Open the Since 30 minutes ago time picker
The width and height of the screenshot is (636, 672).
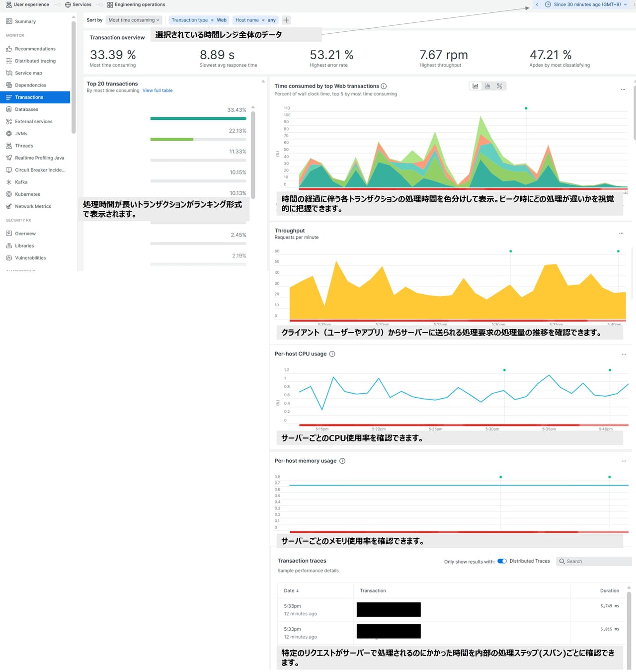pyautogui.click(x=586, y=4)
